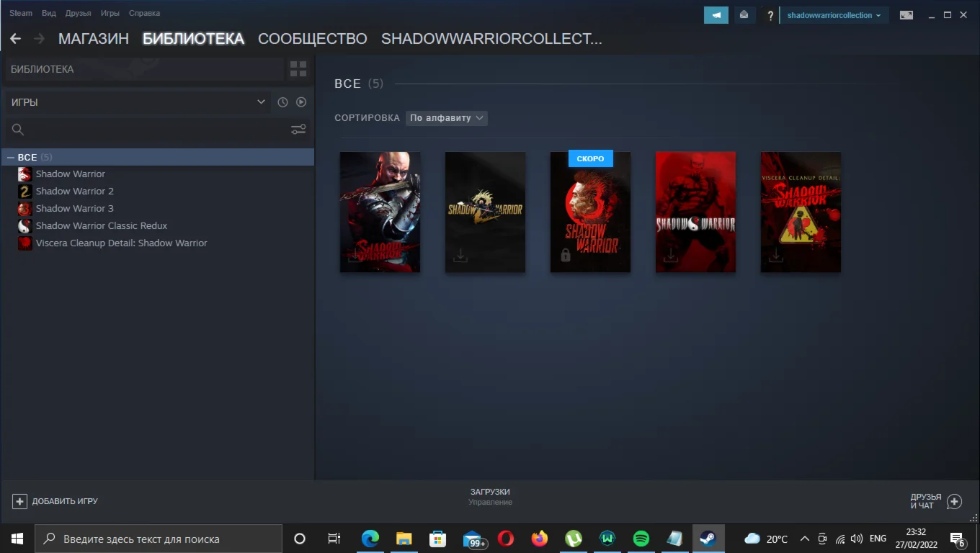The image size is (980, 553).
Task: Open Steam help question mark
Action: [x=770, y=15]
